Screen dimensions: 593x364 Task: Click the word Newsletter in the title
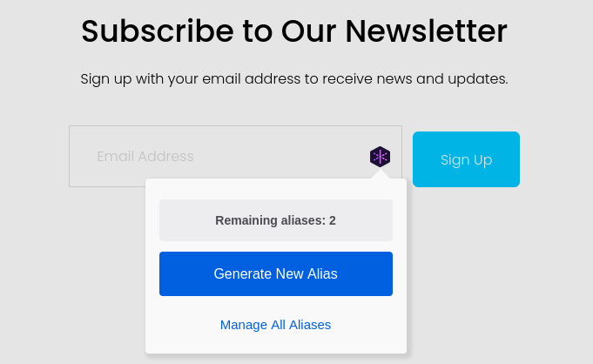pos(426,31)
